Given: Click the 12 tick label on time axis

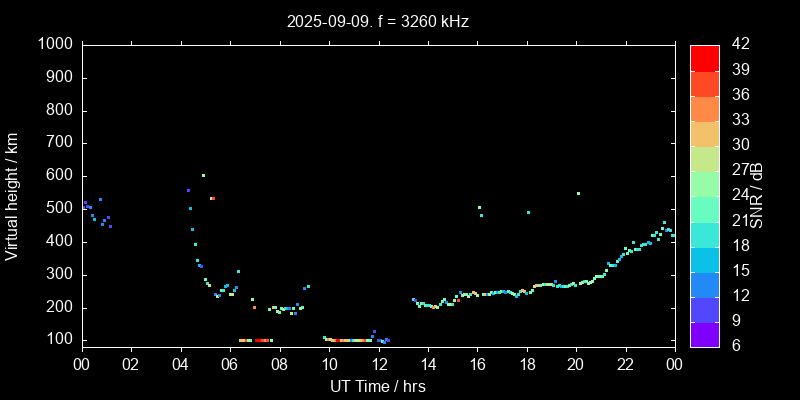Looking at the screenshot, I should click(378, 363).
